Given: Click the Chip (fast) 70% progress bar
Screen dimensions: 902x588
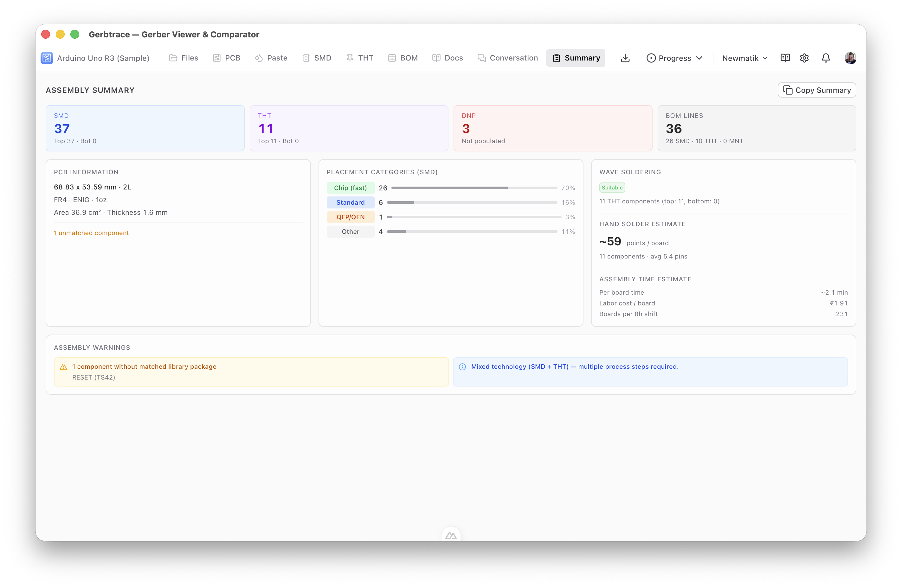Looking at the screenshot, I should 474,188.
